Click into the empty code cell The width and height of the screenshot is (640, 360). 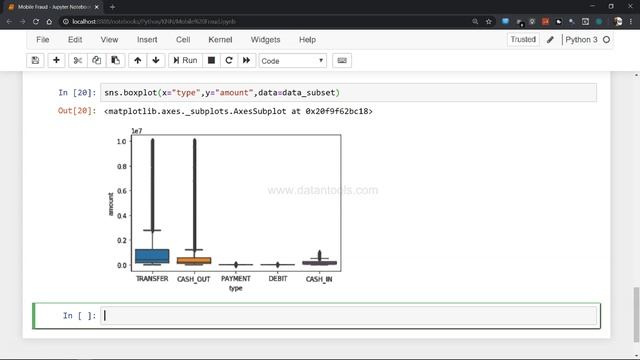tap(349, 316)
